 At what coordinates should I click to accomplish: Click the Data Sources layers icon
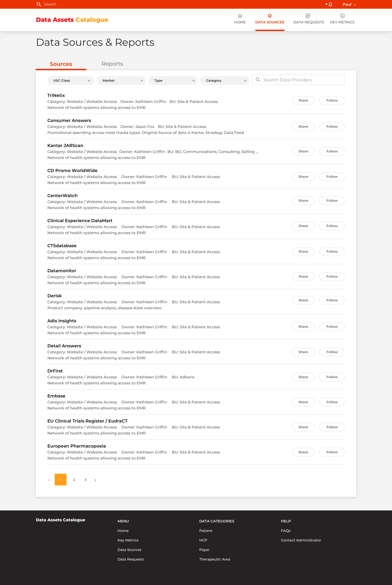click(x=270, y=16)
